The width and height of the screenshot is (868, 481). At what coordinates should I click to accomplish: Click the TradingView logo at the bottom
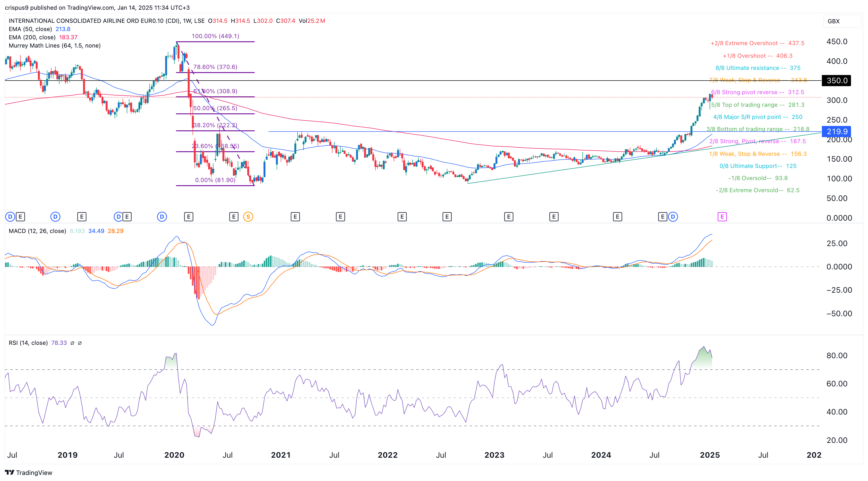[29, 473]
